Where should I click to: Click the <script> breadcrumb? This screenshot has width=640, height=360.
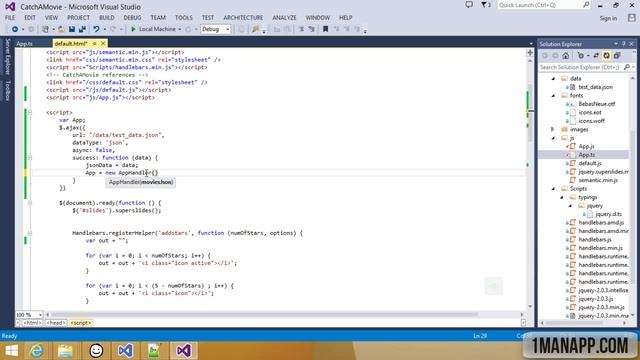[x=81, y=323]
